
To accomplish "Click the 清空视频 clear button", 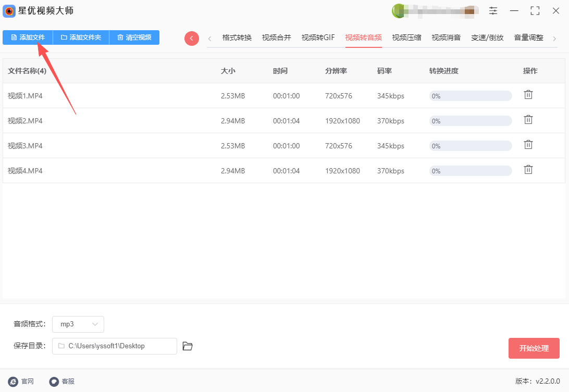I will [134, 37].
